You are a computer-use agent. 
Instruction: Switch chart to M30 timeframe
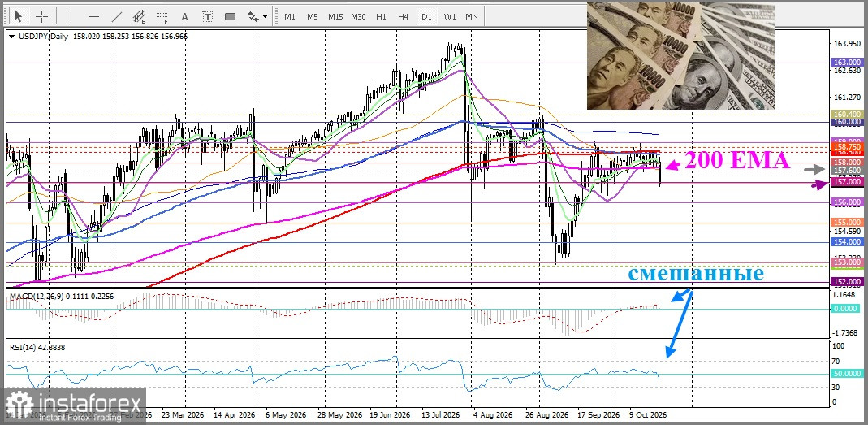click(x=358, y=16)
